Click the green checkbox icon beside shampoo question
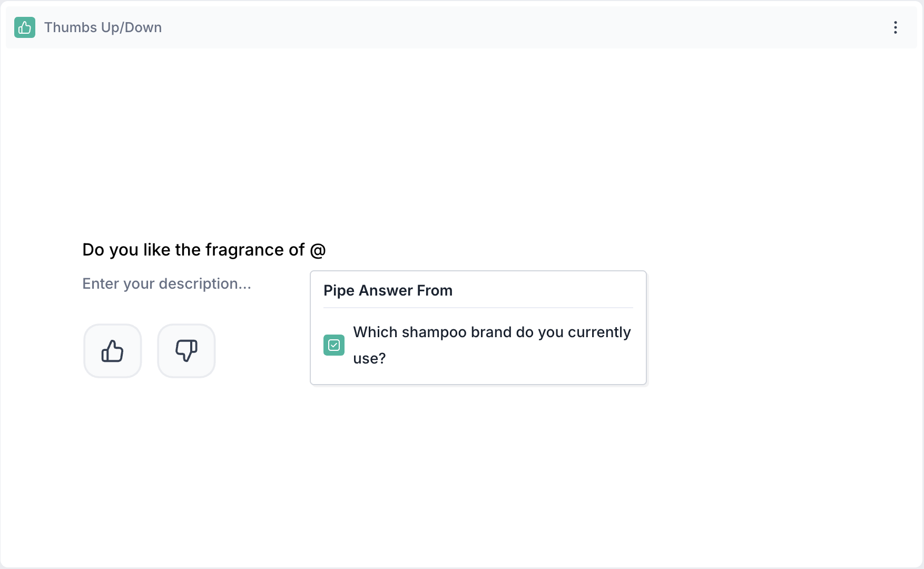The width and height of the screenshot is (924, 569). 334,345
